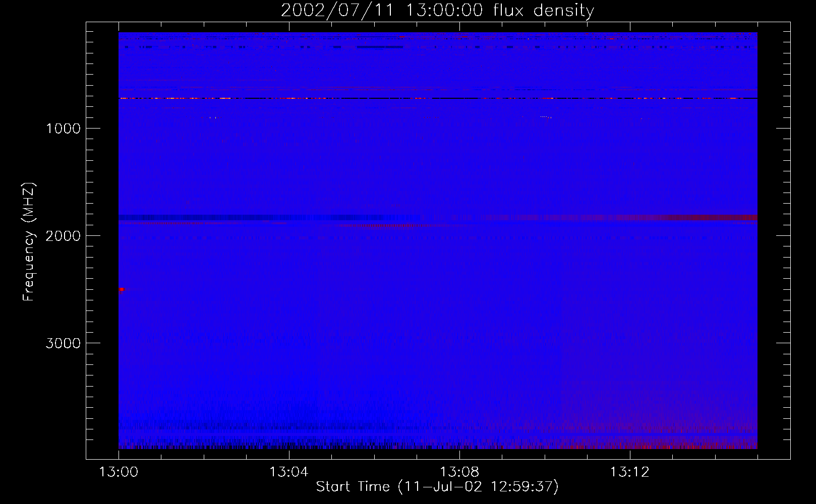Click the 3000 frequency tick label

(63, 343)
